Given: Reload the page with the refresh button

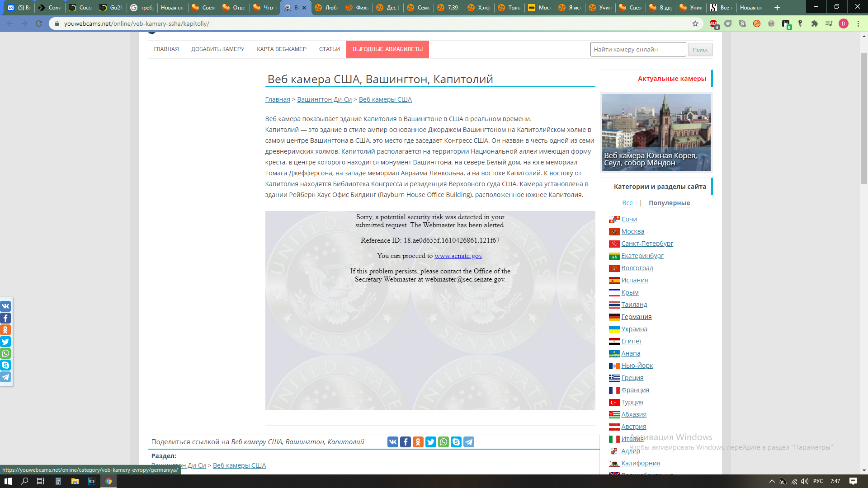Looking at the screenshot, I should tap(39, 23).
